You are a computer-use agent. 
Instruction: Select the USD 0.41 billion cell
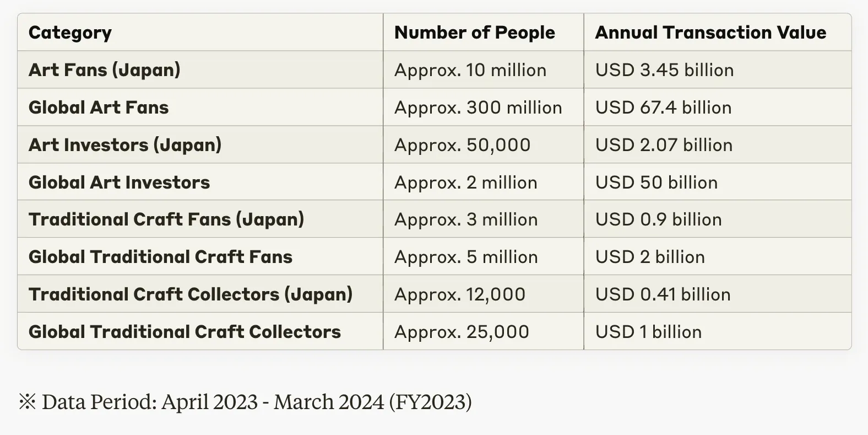663,294
